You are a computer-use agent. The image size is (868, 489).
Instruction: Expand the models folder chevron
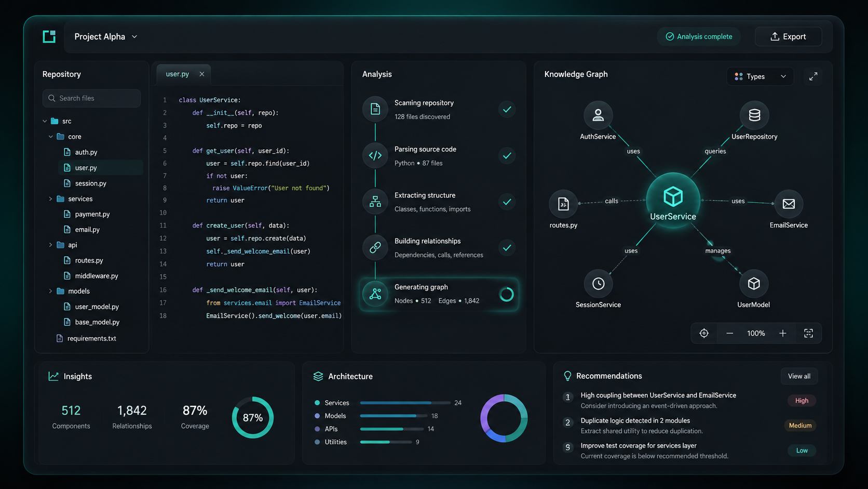pyautogui.click(x=50, y=291)
